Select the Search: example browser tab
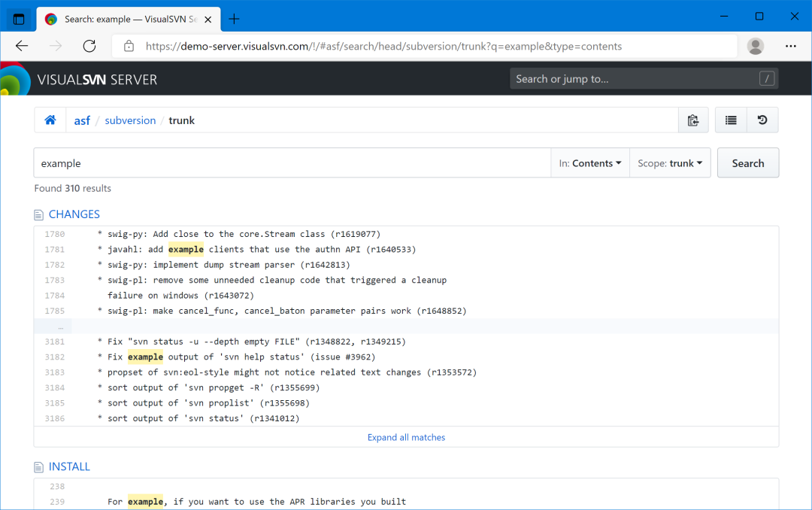The height and width of the screenshot is (510, 812). coord(129,19)
